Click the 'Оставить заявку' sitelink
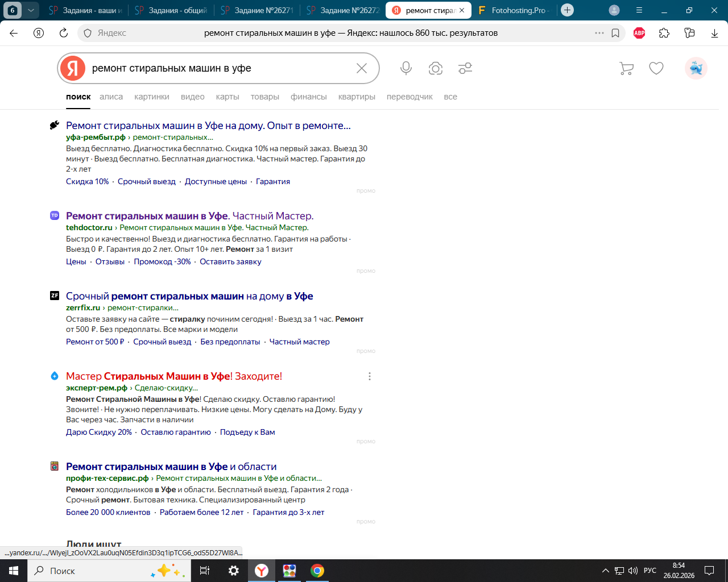 pos(231,261)
